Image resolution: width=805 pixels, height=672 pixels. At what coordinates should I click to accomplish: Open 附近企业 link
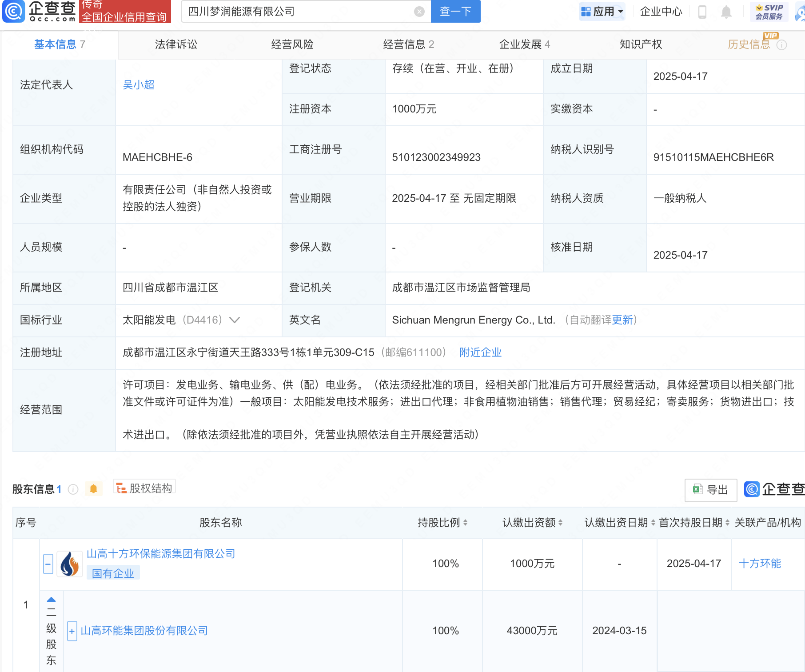click(x=480, y=352)
